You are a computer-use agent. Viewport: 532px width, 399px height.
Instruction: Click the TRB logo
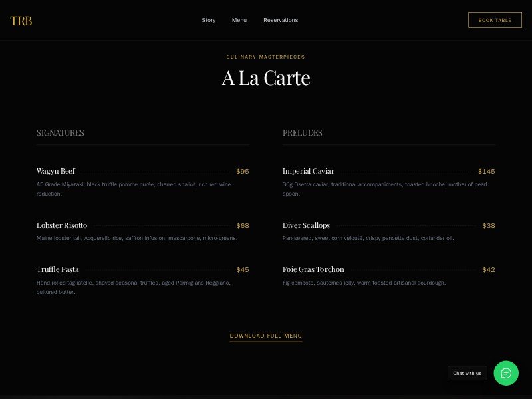click(21, 21)
